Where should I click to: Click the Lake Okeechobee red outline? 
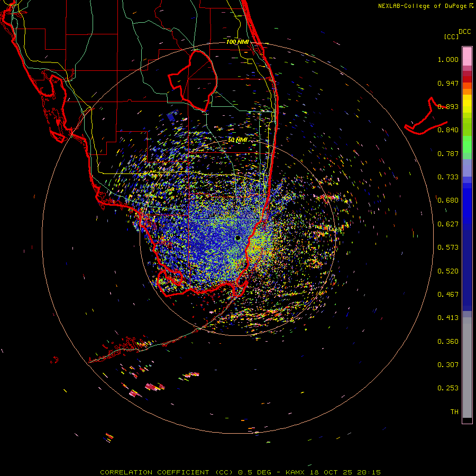click(193, 80)
